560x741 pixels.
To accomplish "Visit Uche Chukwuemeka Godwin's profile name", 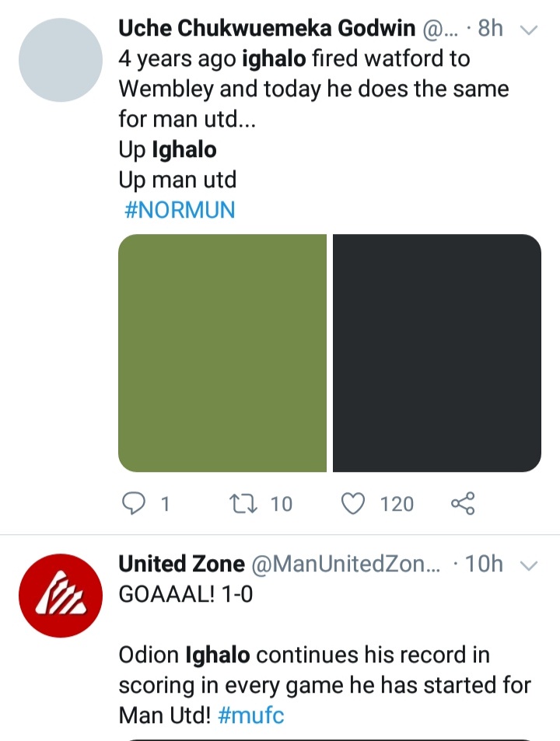I will point(267,29).
